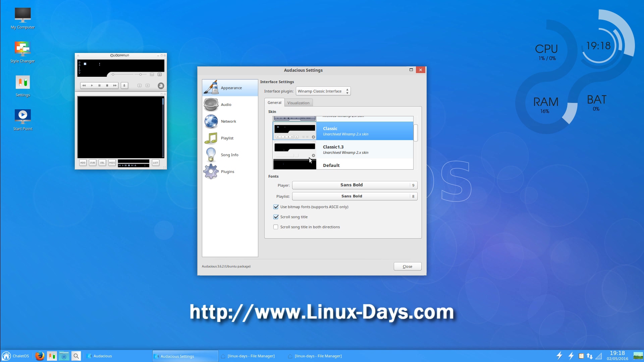The width and height of the screenshot is (644, 362).
Task: Click the SEL playlist button
Action: 102,163
